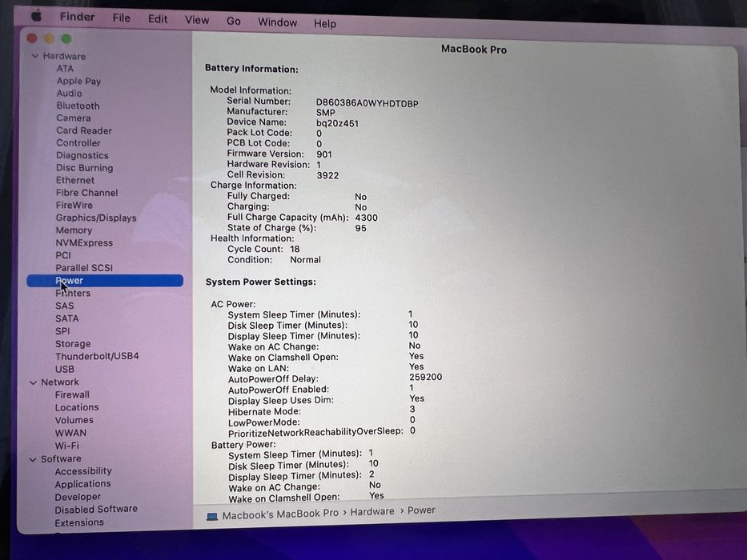
Task: Click AutoPowerOff Delay value 259200
Action: 425,377
